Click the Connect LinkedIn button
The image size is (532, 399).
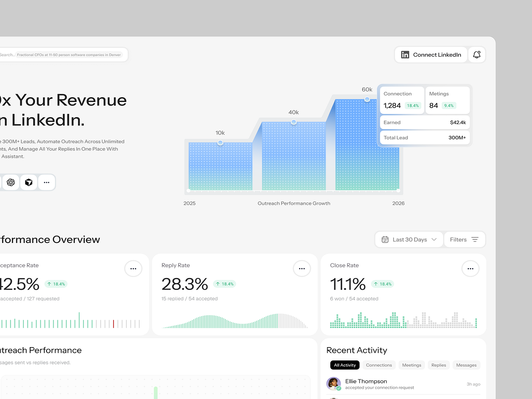[x=431, y=55]
